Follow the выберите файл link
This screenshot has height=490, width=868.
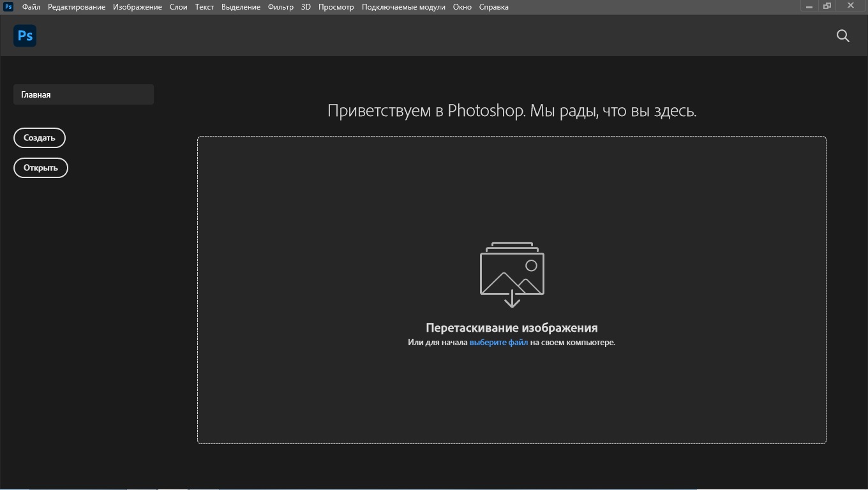pos(498,343)
